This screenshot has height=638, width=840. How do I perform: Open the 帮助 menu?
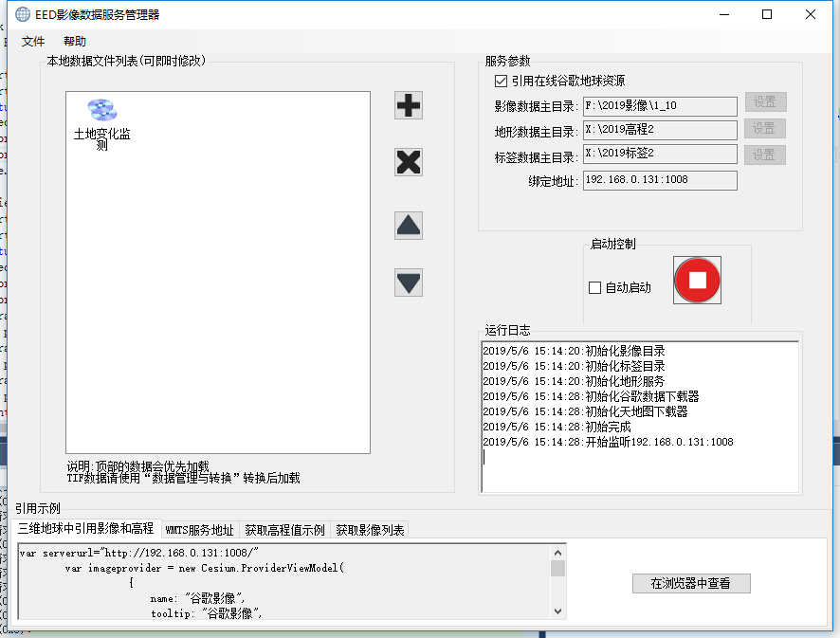pyautogui.click(x=75, y=42)
